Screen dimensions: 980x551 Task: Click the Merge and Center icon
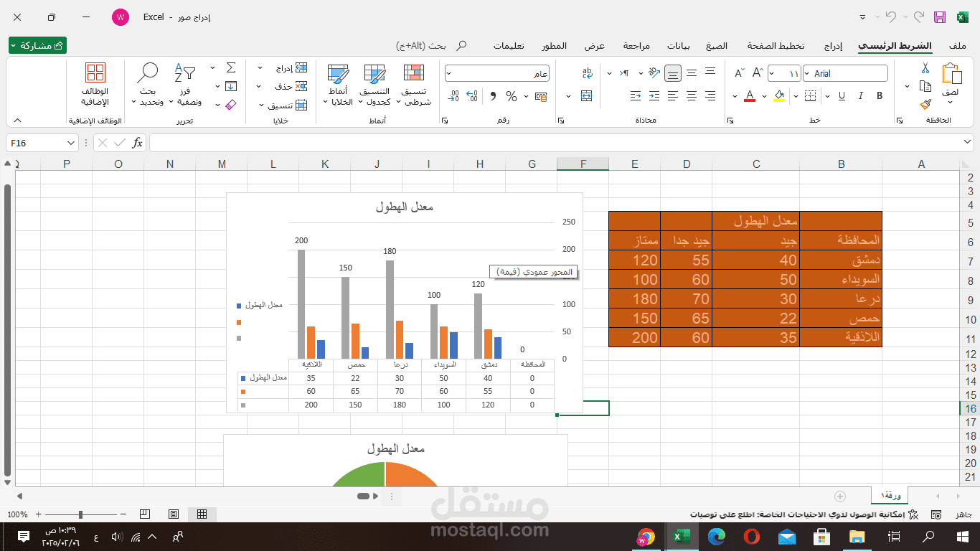tap(587, 96)
